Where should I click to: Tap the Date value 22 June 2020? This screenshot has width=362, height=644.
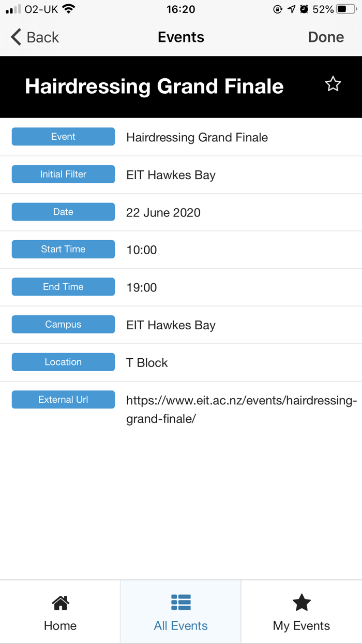point(163,213)
